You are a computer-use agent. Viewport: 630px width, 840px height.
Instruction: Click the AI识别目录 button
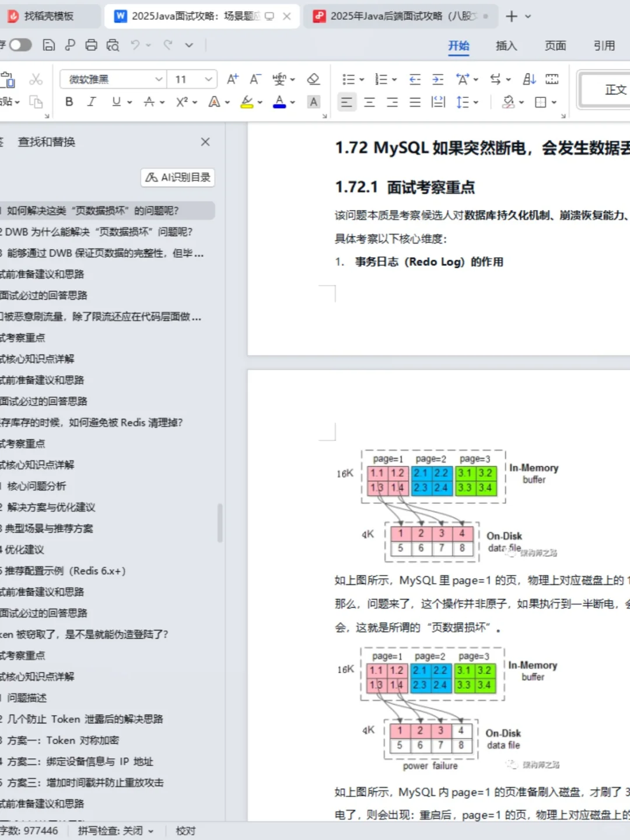tap(178, 177)
